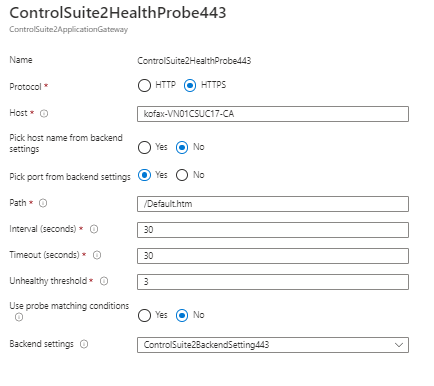Click the info icon beside Path
This screenshot has height=386, width=434.
[x=43, y=203]
